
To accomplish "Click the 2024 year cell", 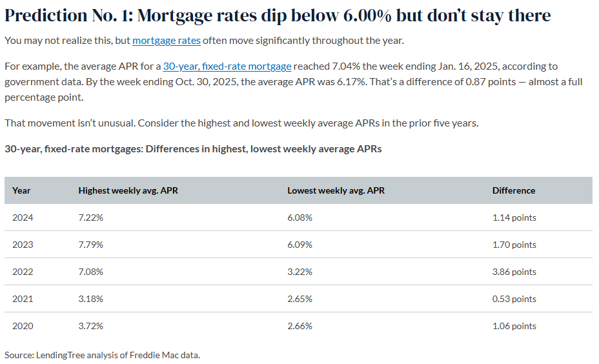I will pos(23,217).
